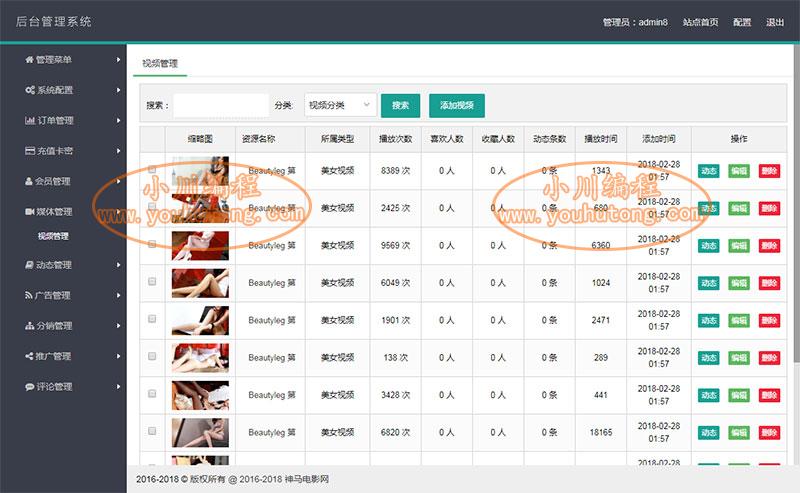The width and height of the screenshot is (800, 493).
Task: Open the thumbnail in the 3428 次 row
Action: [x=200, y=395]
